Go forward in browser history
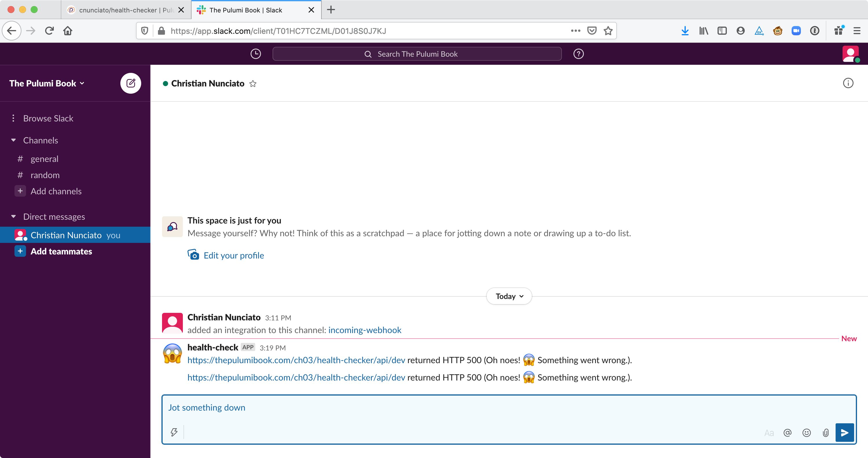The height and width of the screenshot is (458, 868). click(x=31, y=31)
